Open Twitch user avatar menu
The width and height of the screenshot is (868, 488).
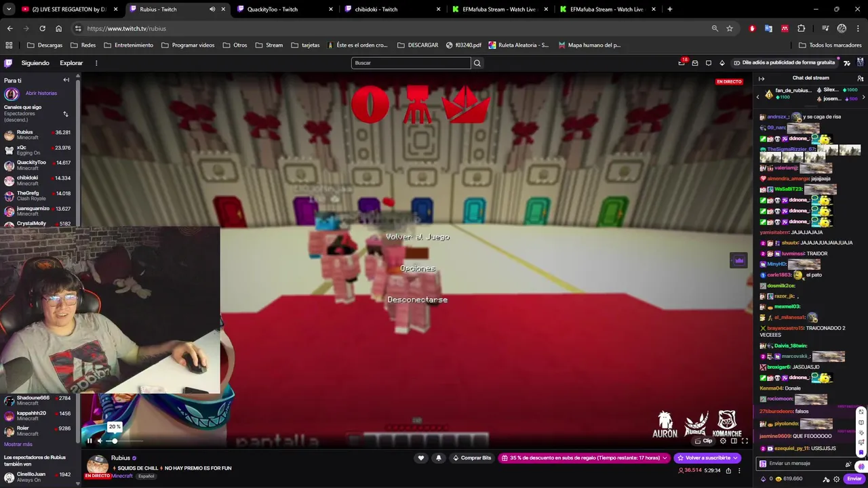tap(860, 62)
